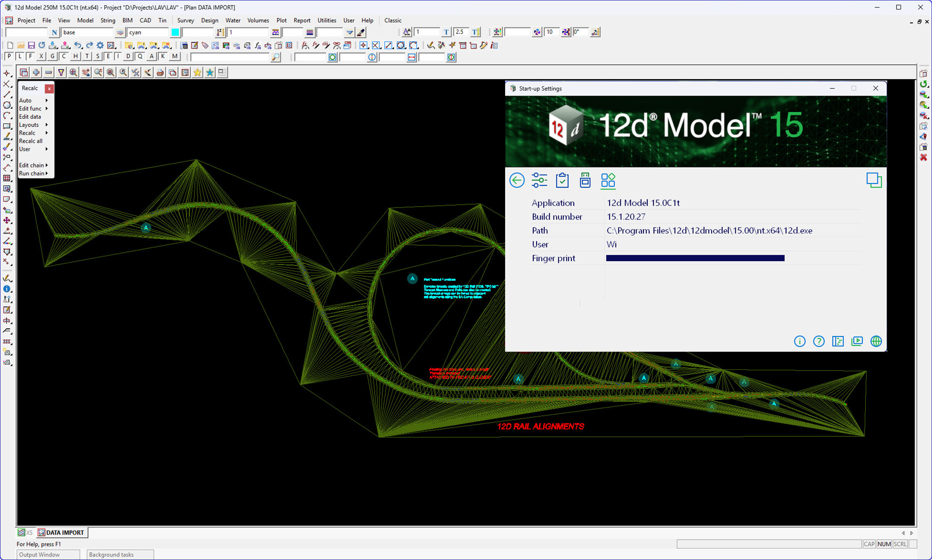Viewport: 932px width, 560px height.
Task: Click the Open folder icon in toolbar
Action: point(21,45)
